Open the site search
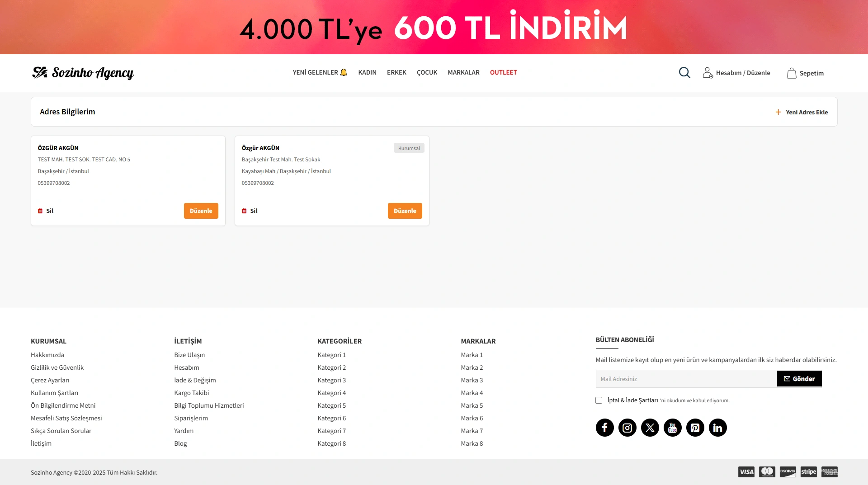The image size is (868, 485). pos(684,72)
